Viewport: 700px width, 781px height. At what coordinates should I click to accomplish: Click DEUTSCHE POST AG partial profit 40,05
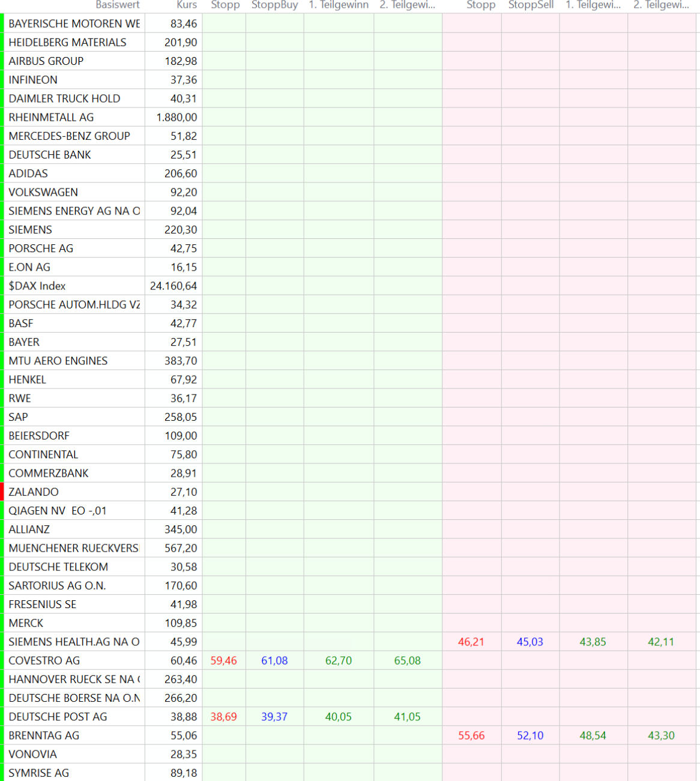339,717
